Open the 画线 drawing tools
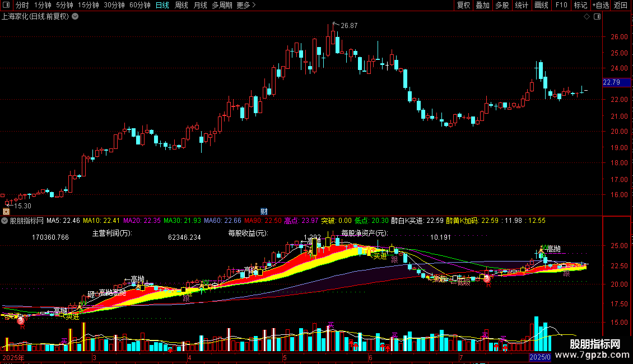Image resolution: width=633 pixels, height=364 pixels. tap(541, 5)
